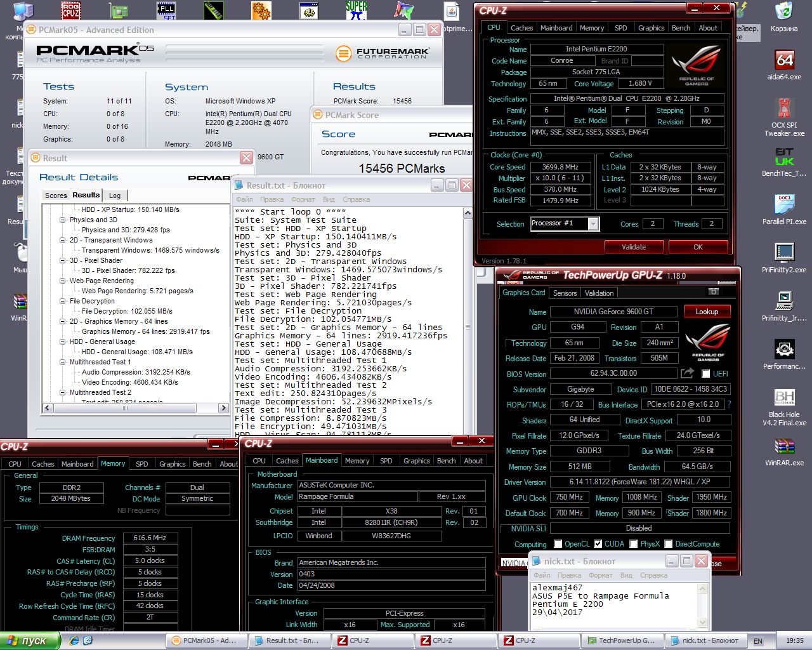The height and width of the screenshot is (650, 812).
Task: Launch aida64.exe from the desktop
Action: [784, 60]
